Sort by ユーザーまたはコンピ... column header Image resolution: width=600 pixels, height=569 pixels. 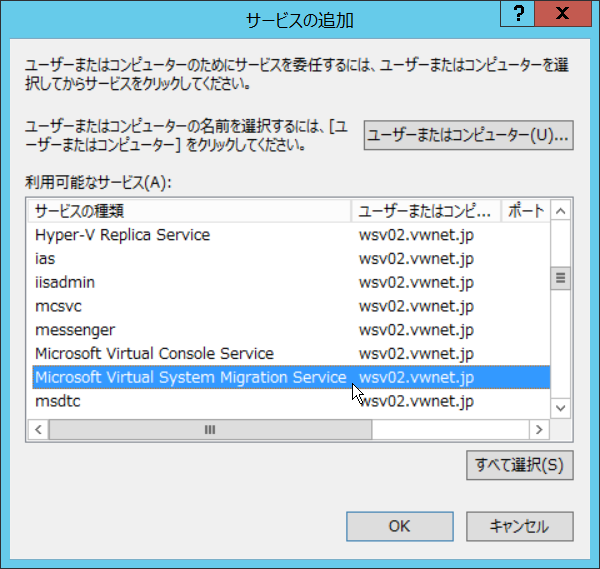(x=426, y=211)
